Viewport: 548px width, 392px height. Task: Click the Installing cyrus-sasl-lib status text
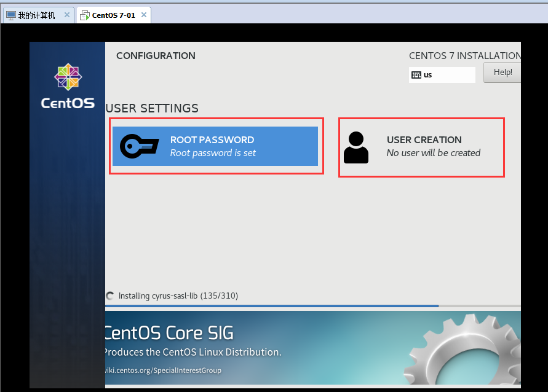(x=178, y=296)
